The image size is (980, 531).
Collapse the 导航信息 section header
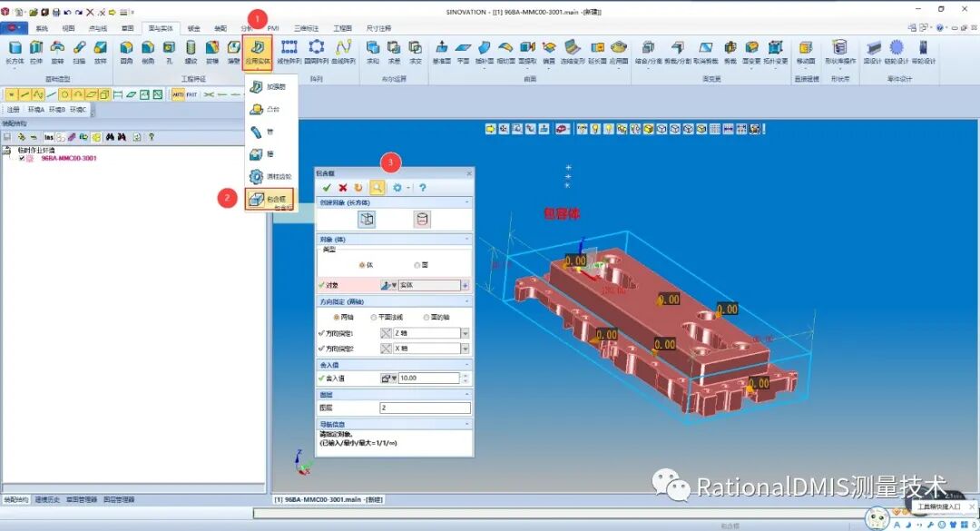(x=395, y=424)
